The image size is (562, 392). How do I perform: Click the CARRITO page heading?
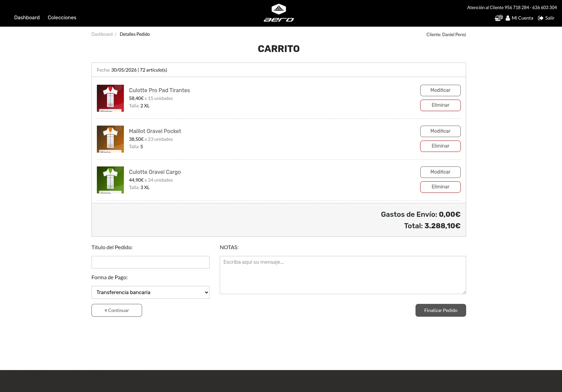(x=279, y=49)
